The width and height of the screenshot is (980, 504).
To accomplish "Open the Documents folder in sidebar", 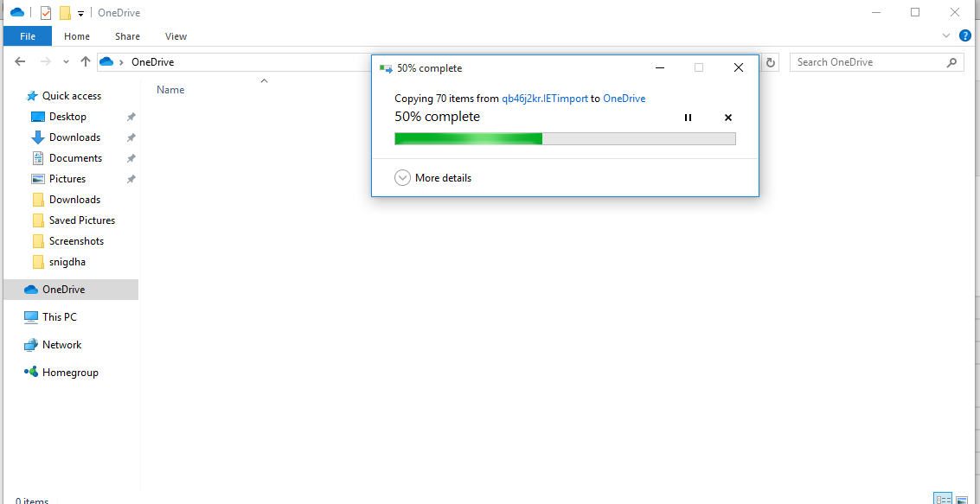I will [x=75, y=158].
